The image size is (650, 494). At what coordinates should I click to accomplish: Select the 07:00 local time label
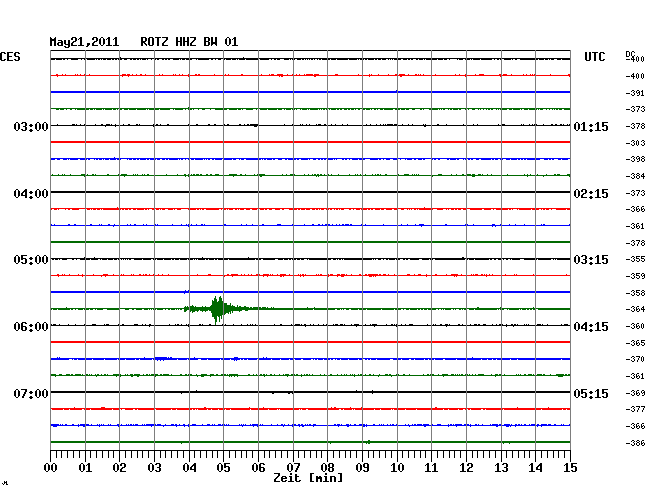click(31, 393)
